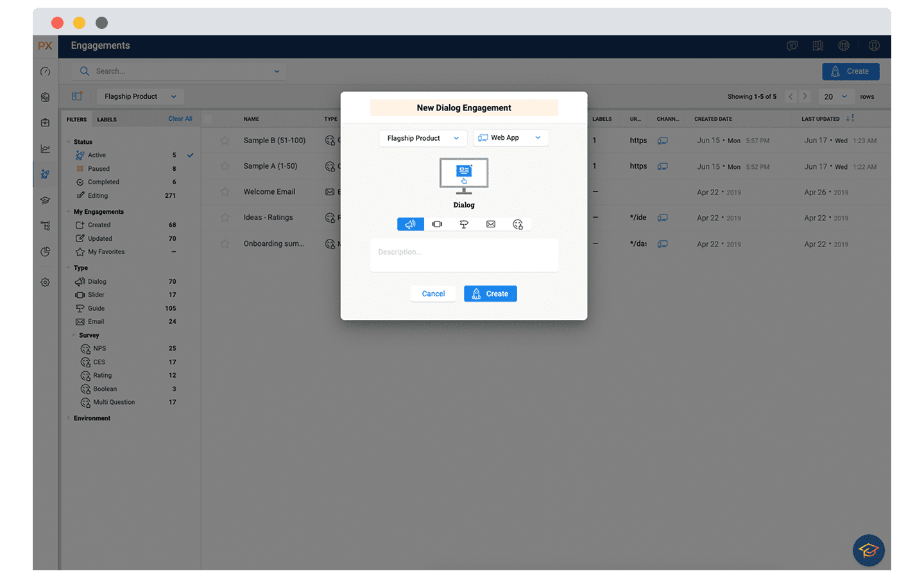Select the Guide engagement type icon
The height and width of the screenshot is (578, 924).
pos(464,224)
